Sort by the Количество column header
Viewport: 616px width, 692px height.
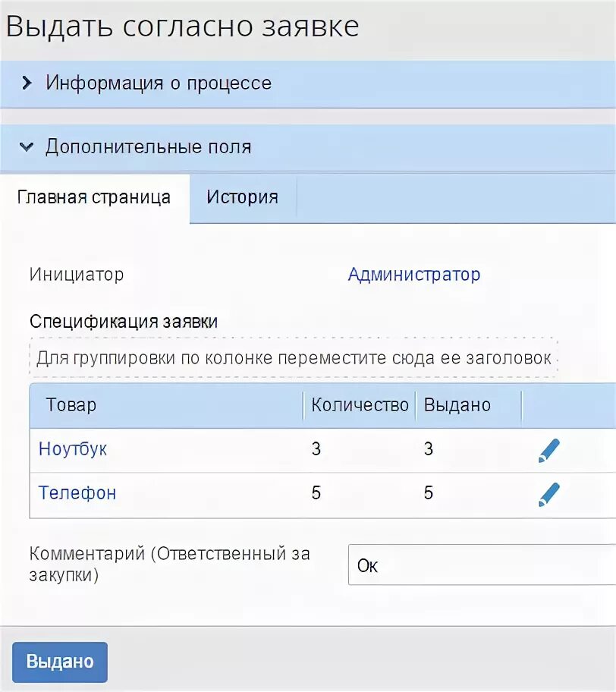click(360, 404)
